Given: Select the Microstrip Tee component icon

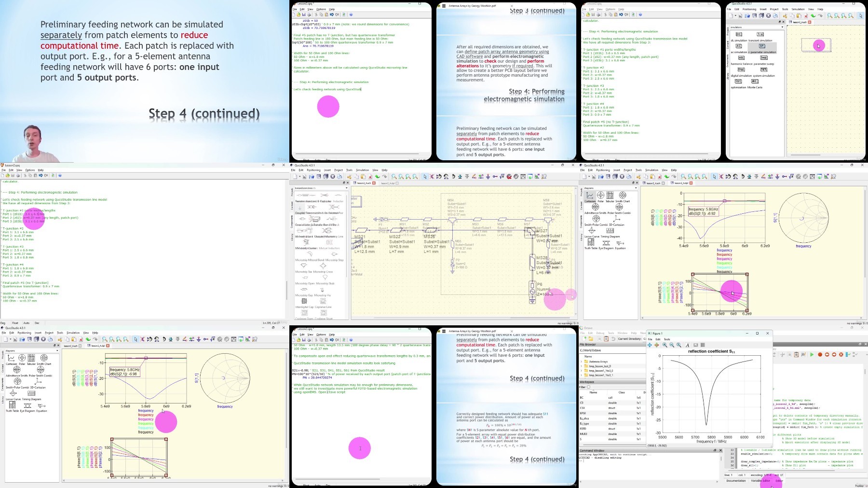Looking at the screenshot, I should tap(304, 265).
